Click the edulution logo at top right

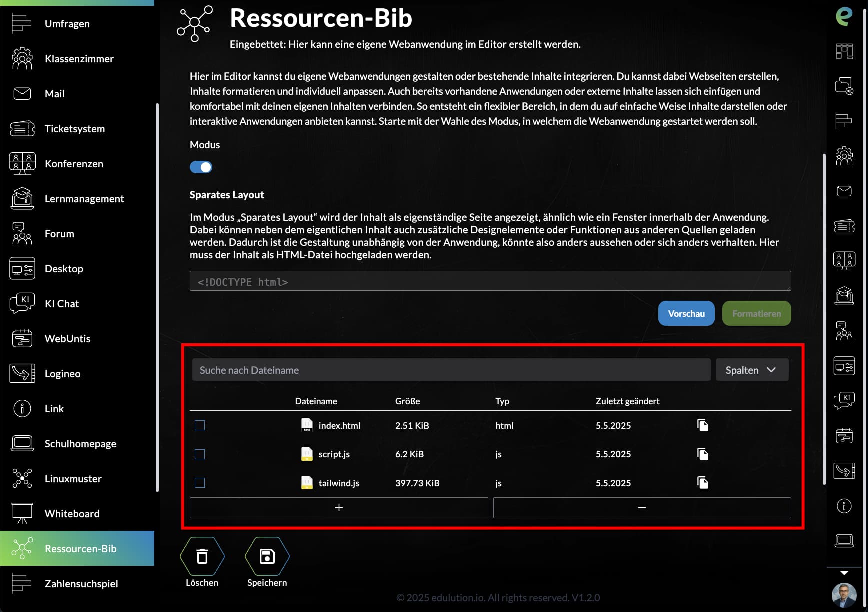(844, 16)
